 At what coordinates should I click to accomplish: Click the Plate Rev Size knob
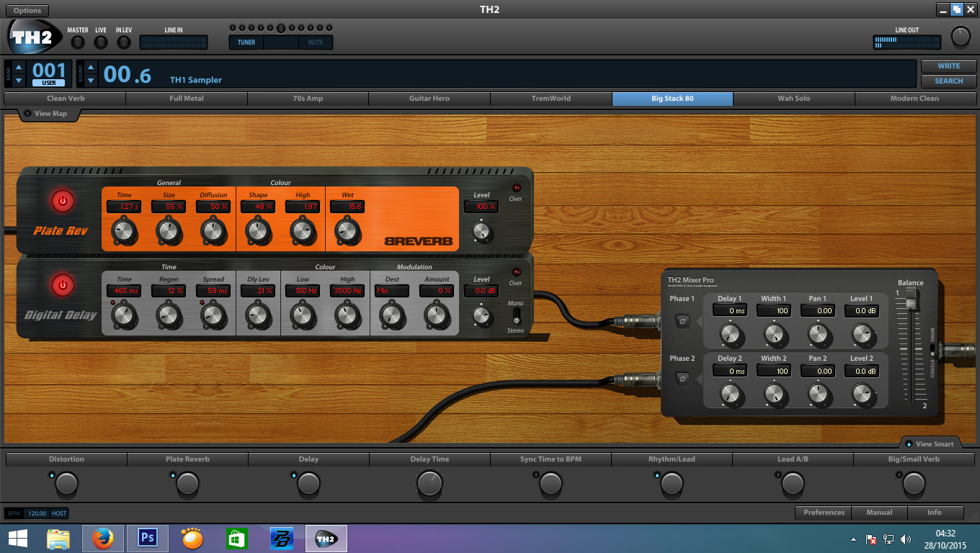(x=169, y=231)
